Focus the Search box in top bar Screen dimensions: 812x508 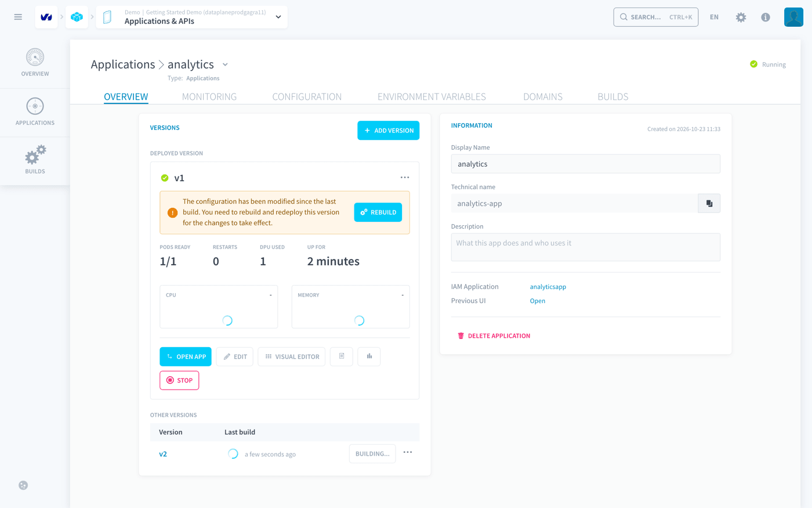click(655, 17)
